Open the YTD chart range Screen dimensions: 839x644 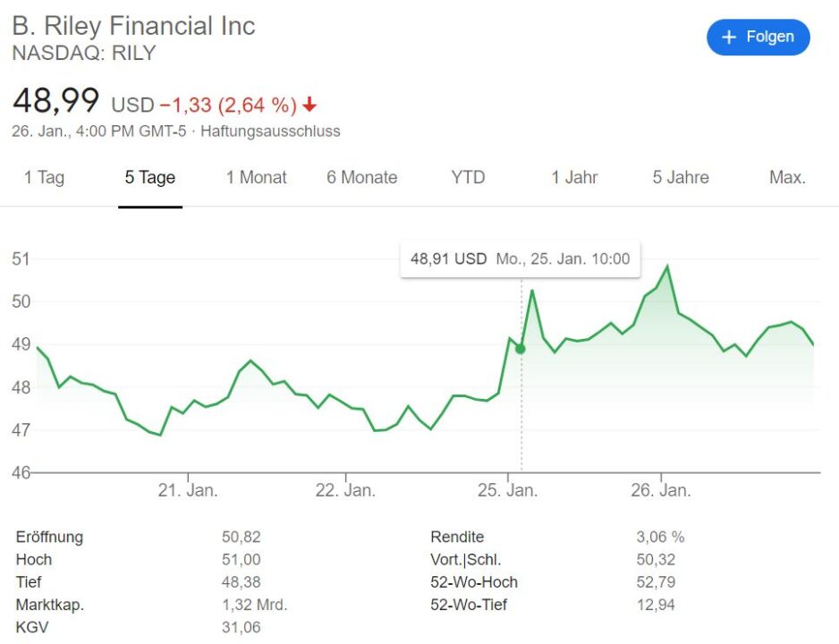point(468,177)
